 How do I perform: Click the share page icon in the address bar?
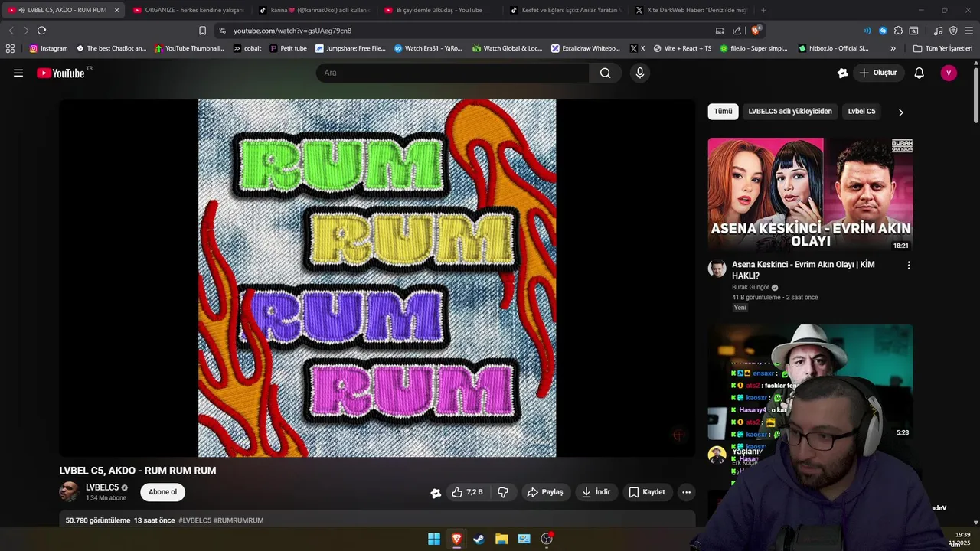(x=737, y=31)
